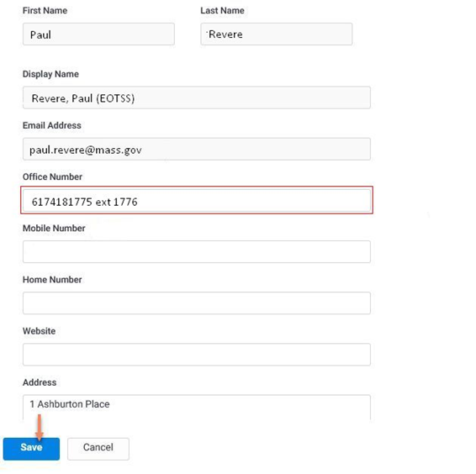The width and height of the screenshot is (476, 474).
Task: Click the First Name field containing Paul
Action: 98,34
